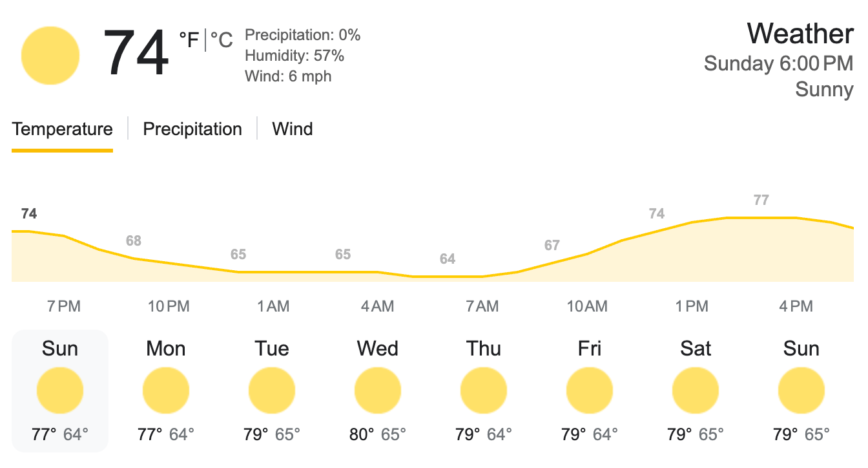The height and width of the screenshot is (468, 868).
Task: Click the 1 PM hour label
Action: 692,306
